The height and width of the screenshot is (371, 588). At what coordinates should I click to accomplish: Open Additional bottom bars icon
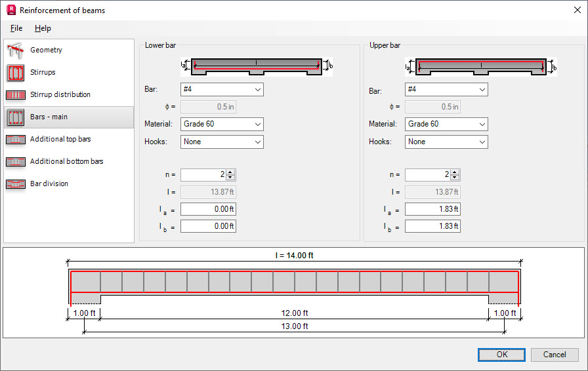coord(15,161)
